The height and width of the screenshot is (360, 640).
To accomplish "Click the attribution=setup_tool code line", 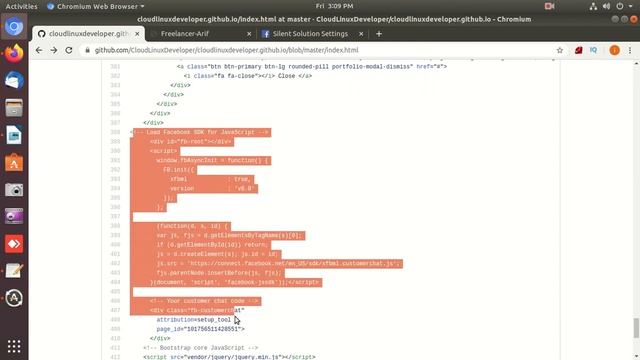I will click(x=193, y=320).
